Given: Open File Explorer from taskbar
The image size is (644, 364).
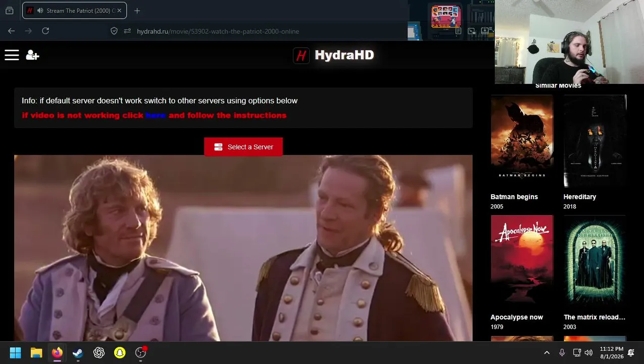Looking at the screenshot, I should click(x=36, y=353).
